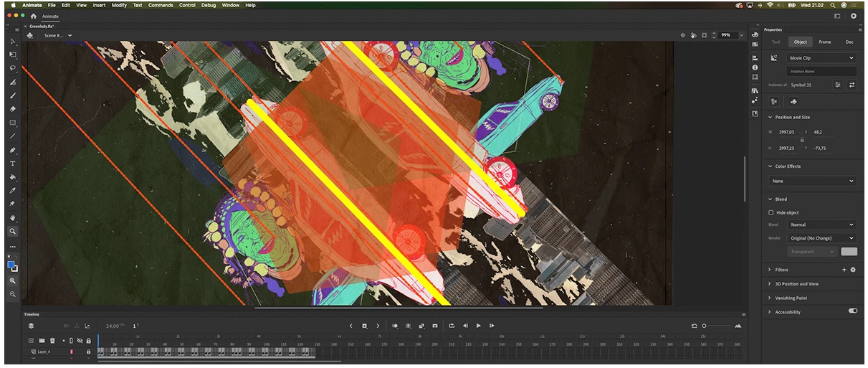Open the Edit Toolbar three-dots menu

coord(13,246)
